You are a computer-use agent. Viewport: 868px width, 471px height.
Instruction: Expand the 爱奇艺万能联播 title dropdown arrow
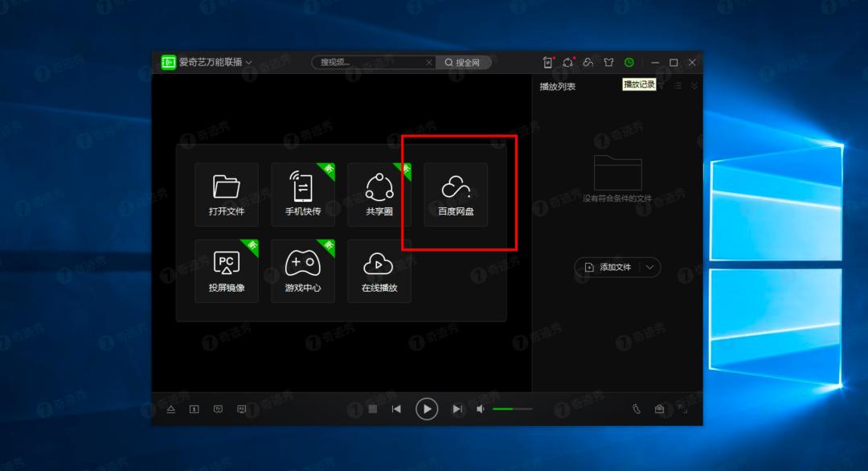(249, 63)
